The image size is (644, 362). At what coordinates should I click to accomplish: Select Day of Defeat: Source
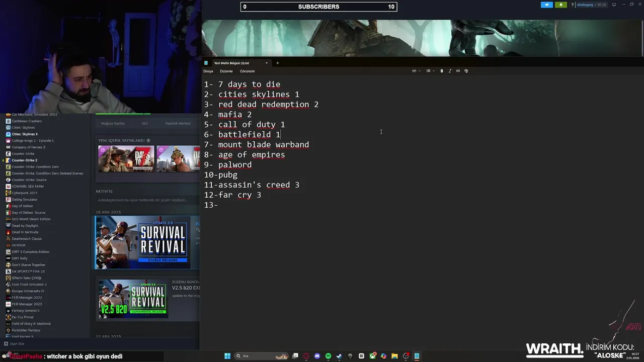(x=28, y=213)
